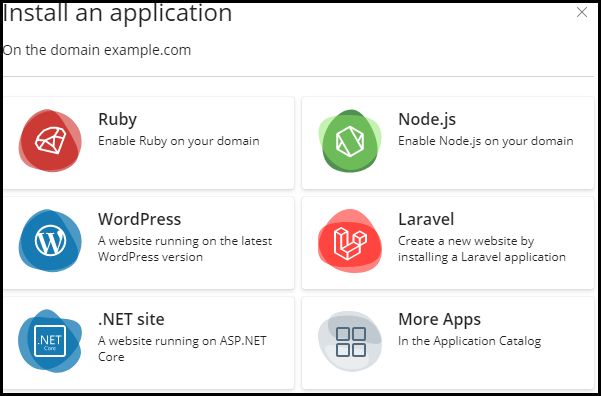The height and width of the screenshot is (396, 601).
Task: Click the red Laravel logo icon
Action: [350, 241]
